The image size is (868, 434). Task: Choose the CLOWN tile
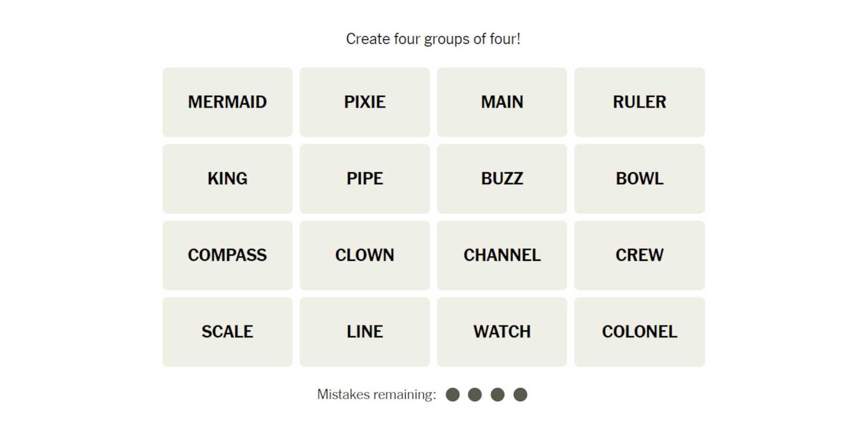tap(365, 255)
